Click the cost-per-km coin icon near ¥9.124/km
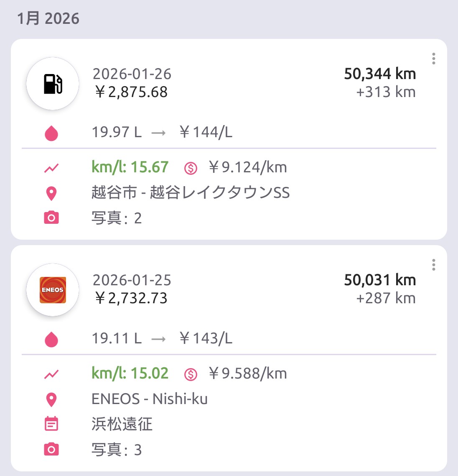458x476 pixels. tap(191, 168)
